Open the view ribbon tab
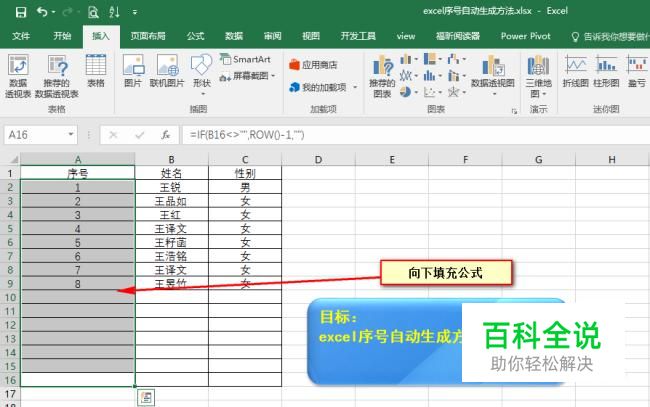 pos(406,36)
